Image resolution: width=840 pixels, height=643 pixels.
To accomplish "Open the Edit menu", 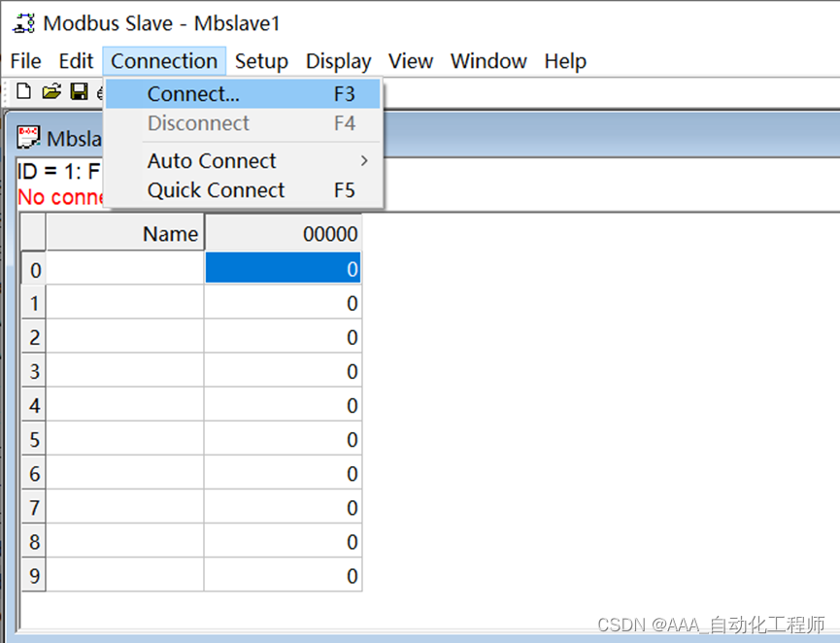I will (76, 61).
